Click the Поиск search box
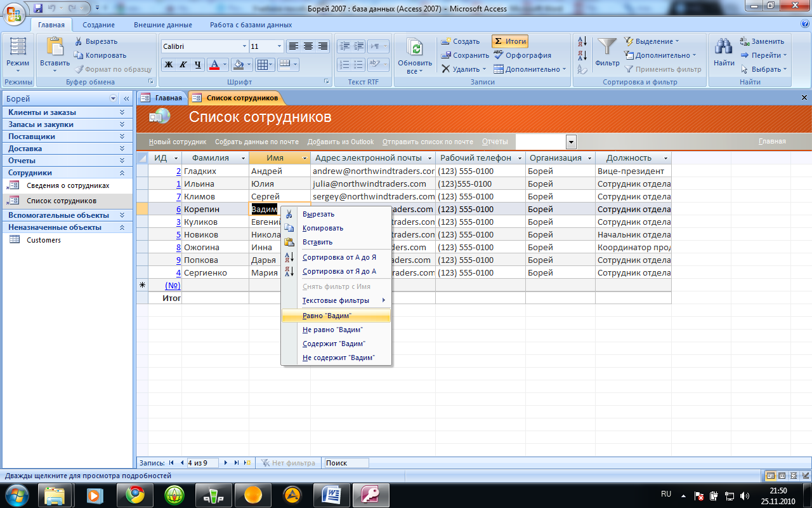This screenshot has width=812, height=508. [346, 463]
